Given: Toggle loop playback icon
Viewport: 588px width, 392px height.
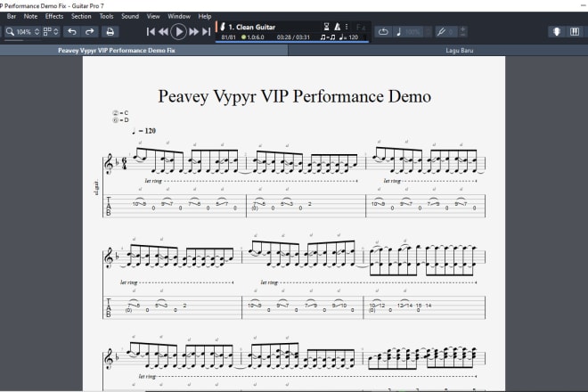Looking at the screenshot, I should [x=383, y=32].
